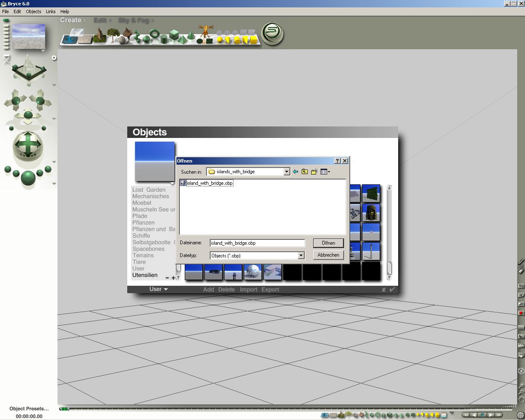Expand the triangle below the nano preview

pyautogui.click(x=43, y=50)
